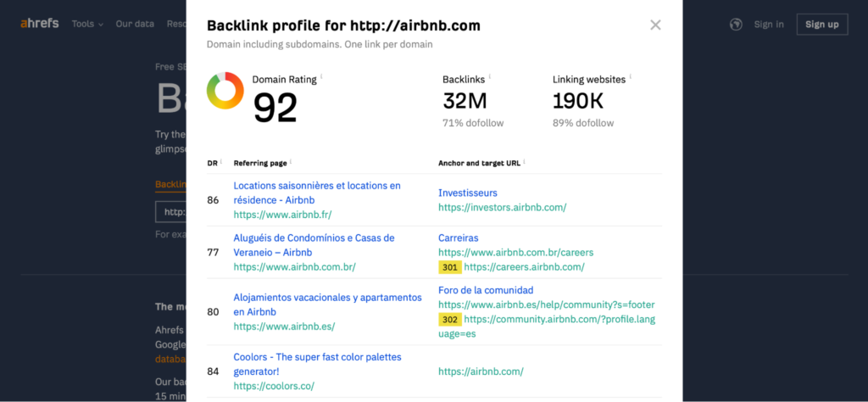
Task: Open Alojamientos vacacionales referring page link
Action: [328, 304]
